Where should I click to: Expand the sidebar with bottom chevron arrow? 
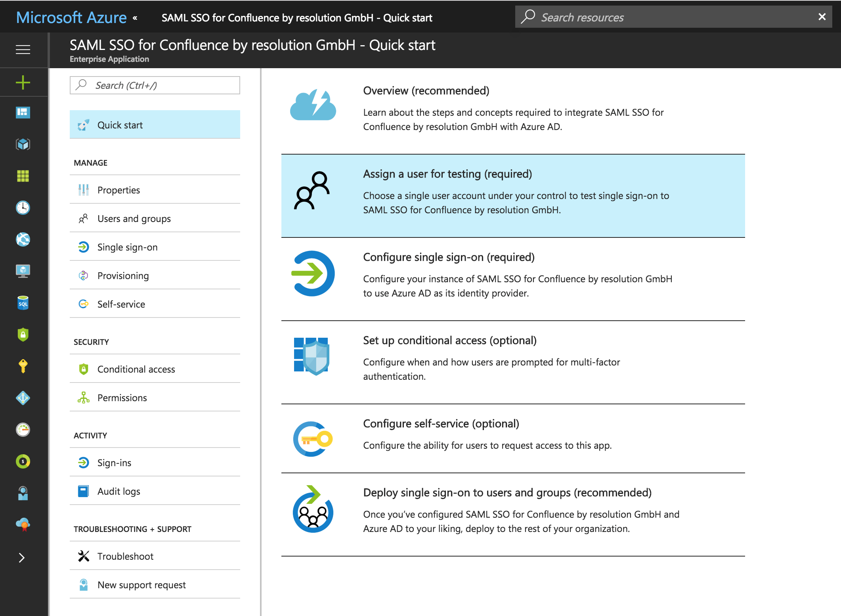tap(22, 558)
